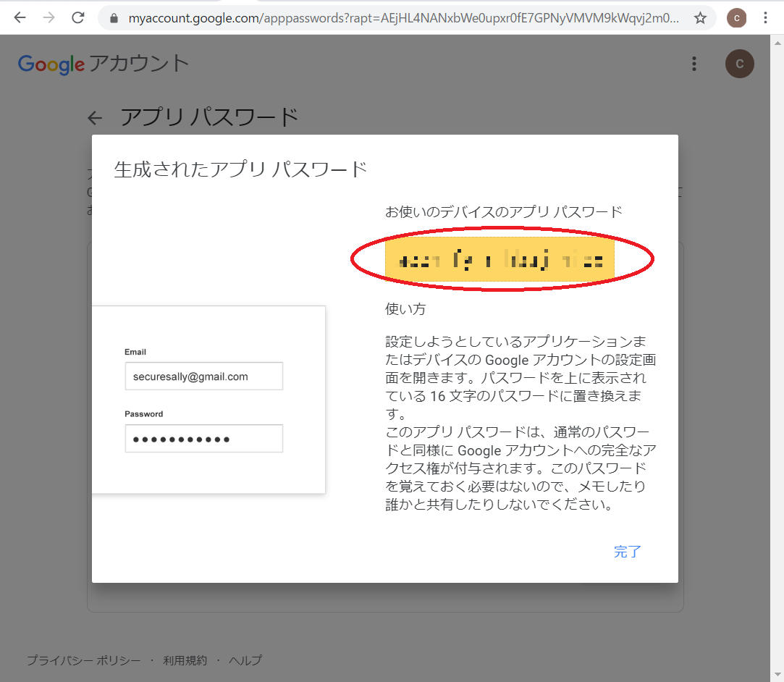Click the browser's profile icon
This screenshot has width=784, height=682.
click(736, 17)
